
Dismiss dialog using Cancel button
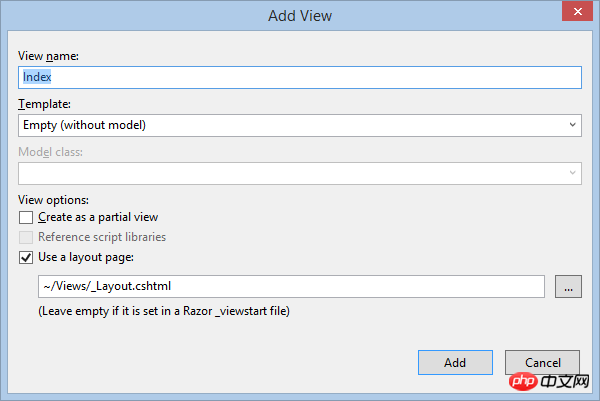[x=542, y=362]
